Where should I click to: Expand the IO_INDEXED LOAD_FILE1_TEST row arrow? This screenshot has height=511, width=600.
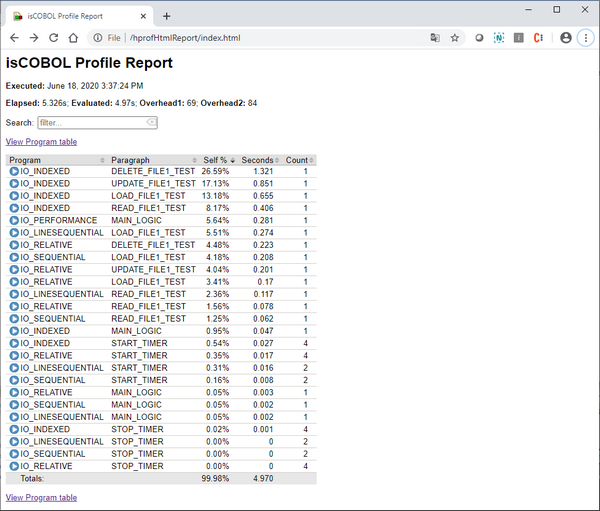[x=14, y=196]
